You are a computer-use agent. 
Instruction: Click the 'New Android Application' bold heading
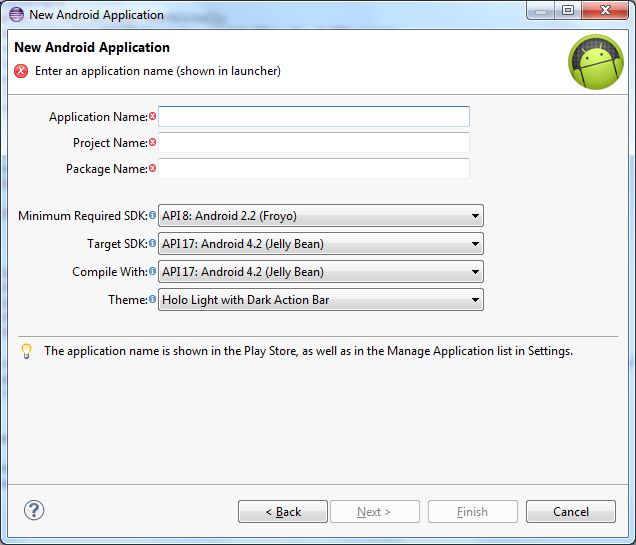(92, 47)
